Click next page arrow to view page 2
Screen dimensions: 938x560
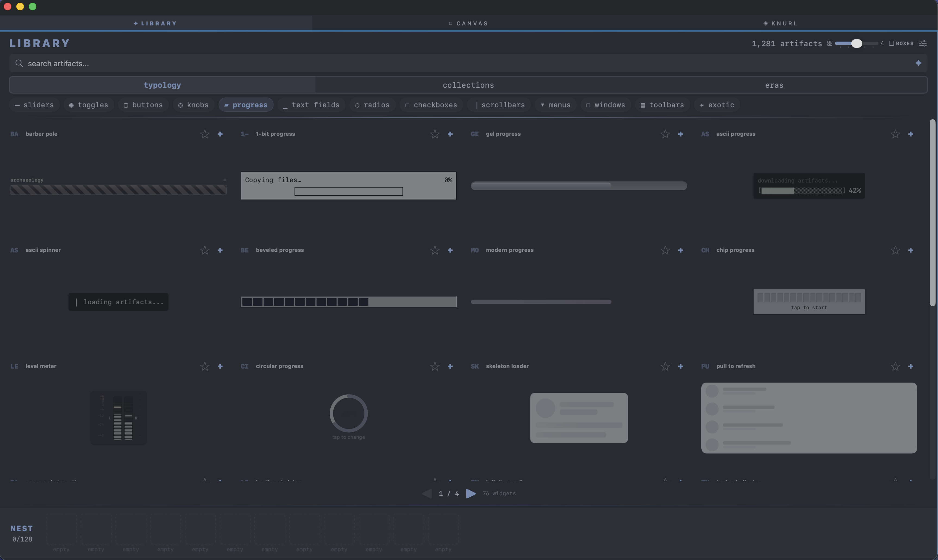pyautogui.click(x=471, y=493)
